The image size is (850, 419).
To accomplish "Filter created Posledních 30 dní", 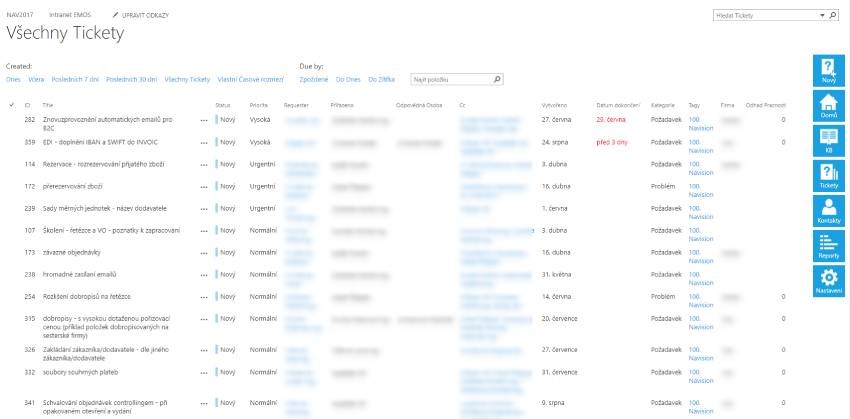I will click(x=132, y=80).
